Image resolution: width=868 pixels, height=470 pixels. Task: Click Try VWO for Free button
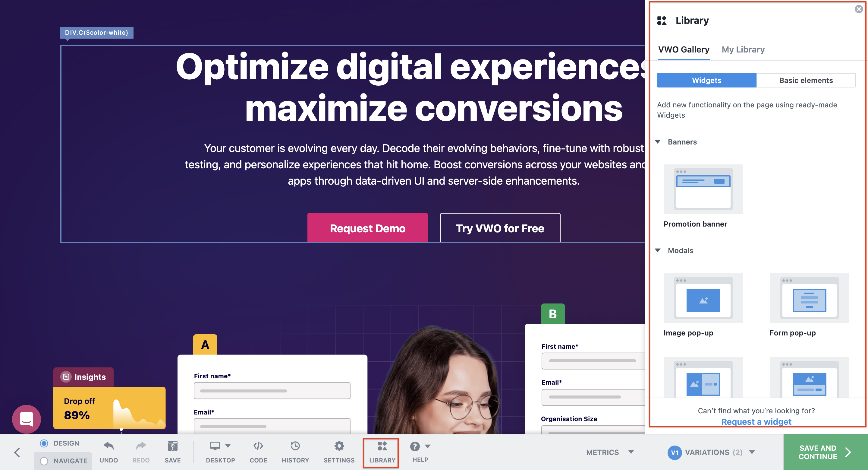(x=500, y=227)
